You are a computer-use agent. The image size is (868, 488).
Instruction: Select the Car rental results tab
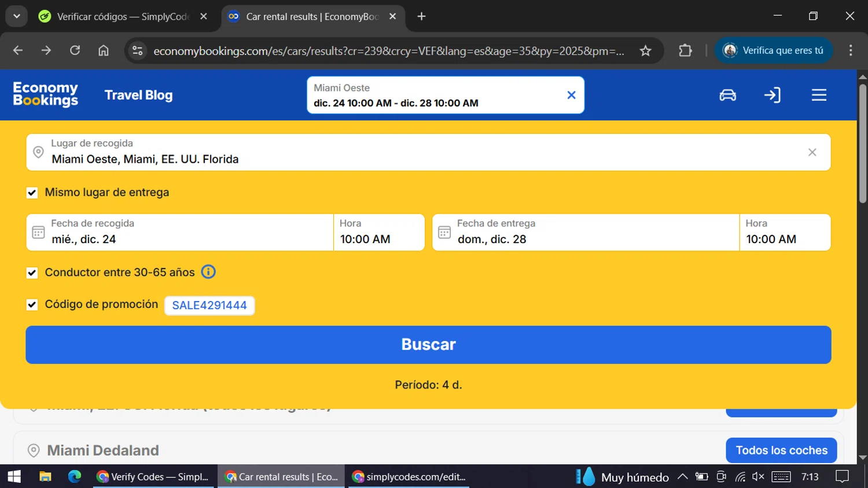click(x=312, y=16)
